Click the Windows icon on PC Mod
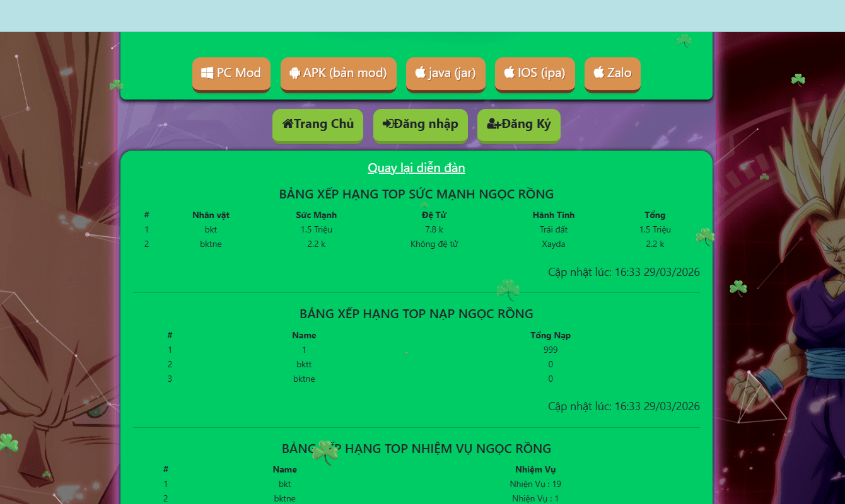845x504 pixels. pos(207,72)
